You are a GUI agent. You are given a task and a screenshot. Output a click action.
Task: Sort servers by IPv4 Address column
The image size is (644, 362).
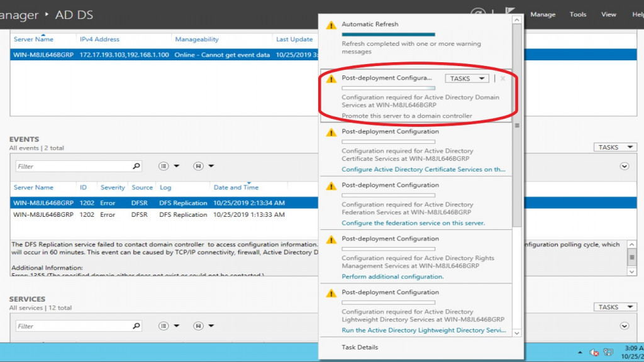tap(99, 40)
